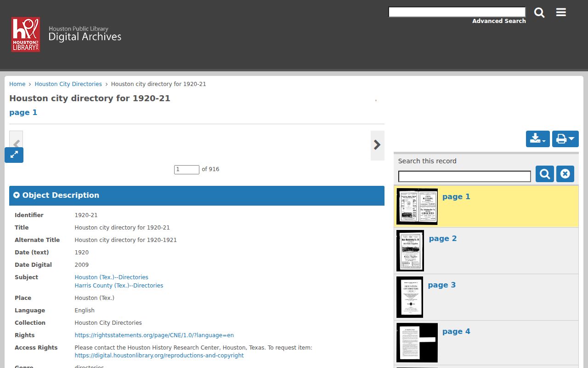Image resolution: width=588 pixels, height=368 pixels.
Task: Select the page 4 thumbnail
Action: (417, 343)
